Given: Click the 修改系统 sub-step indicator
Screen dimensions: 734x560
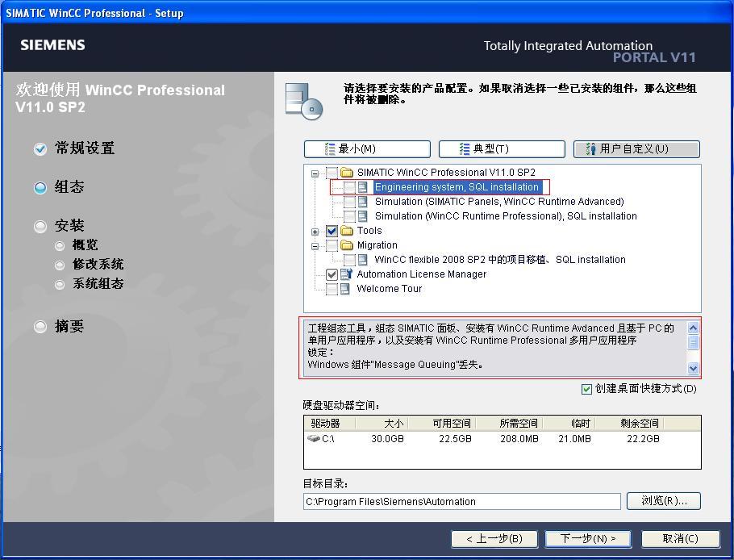Looking at the screenshot, I should coord(60,265).
